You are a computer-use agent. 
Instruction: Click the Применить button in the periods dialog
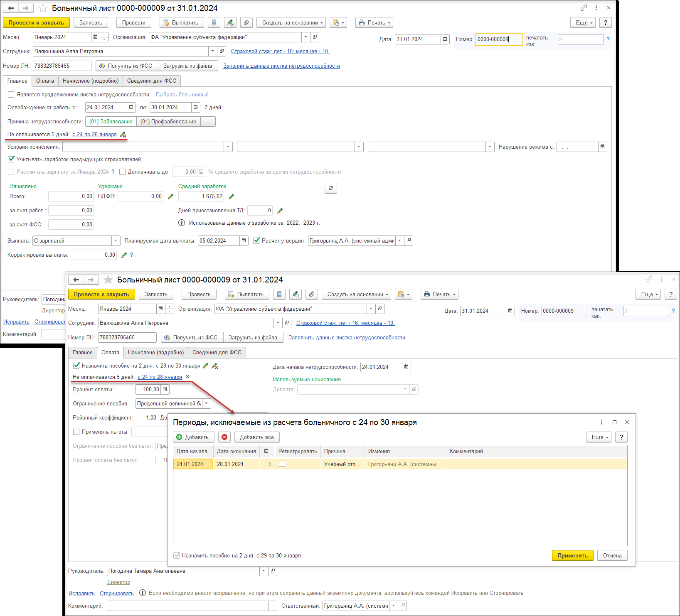click(573, 555)
